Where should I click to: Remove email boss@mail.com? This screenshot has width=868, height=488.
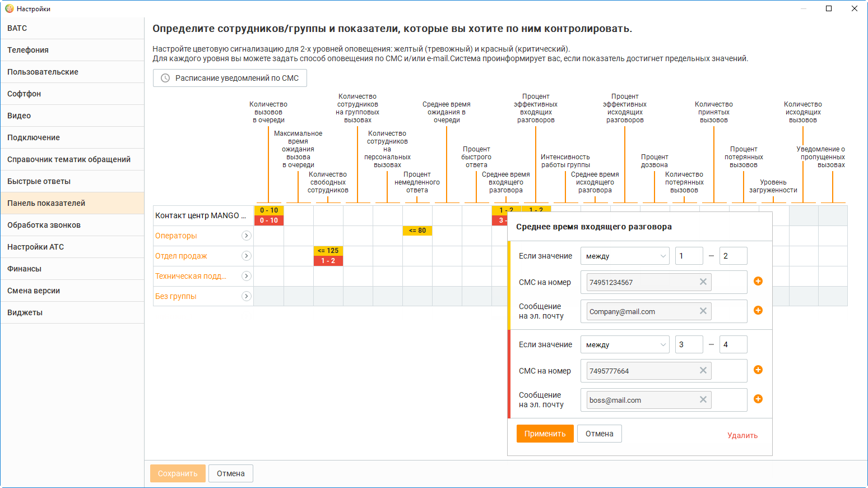pos(703,399)
